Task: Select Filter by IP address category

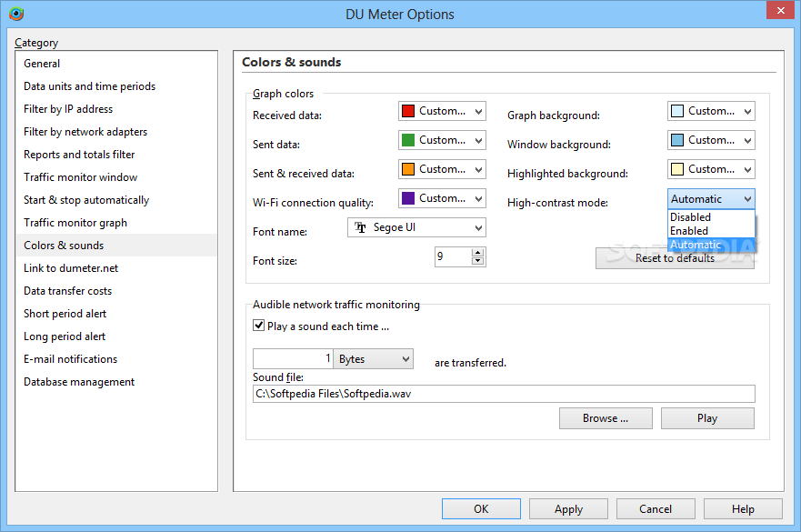Action: coord(116,109)
